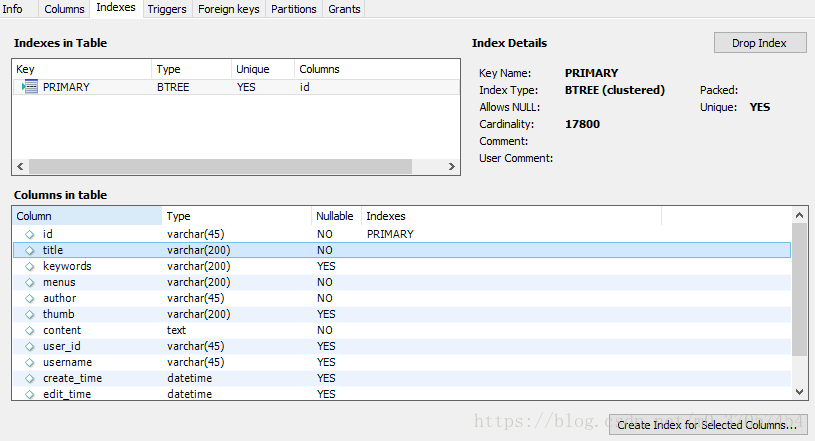This screenshot has height=441, width=815.
Task: Click the text type cell for content
Action: click(x=177, y=330)
